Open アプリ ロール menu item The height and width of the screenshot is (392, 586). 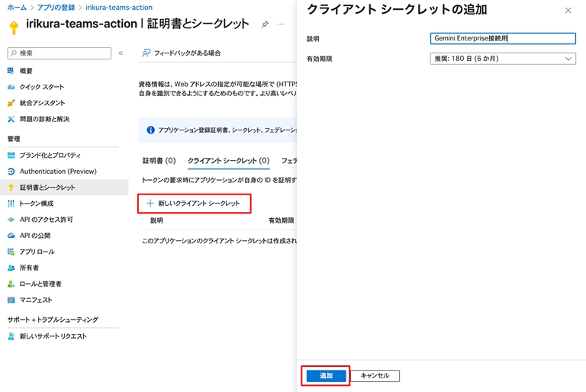pos(37,252)
